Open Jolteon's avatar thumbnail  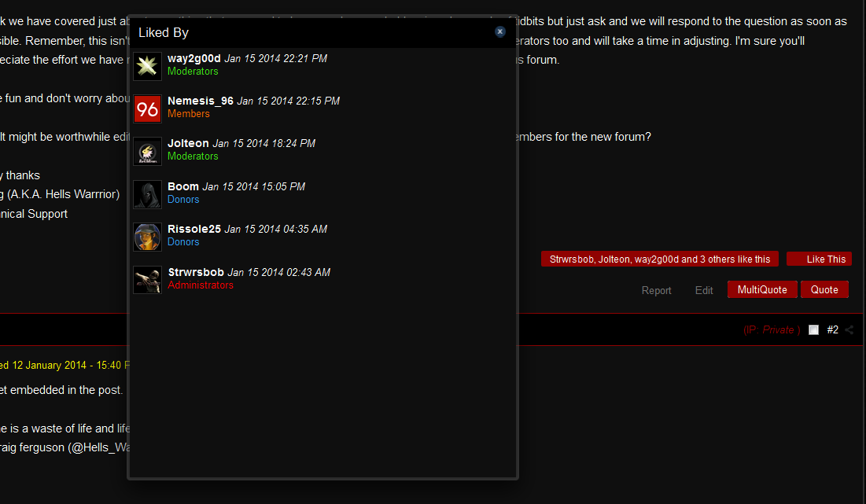point(147,151)
